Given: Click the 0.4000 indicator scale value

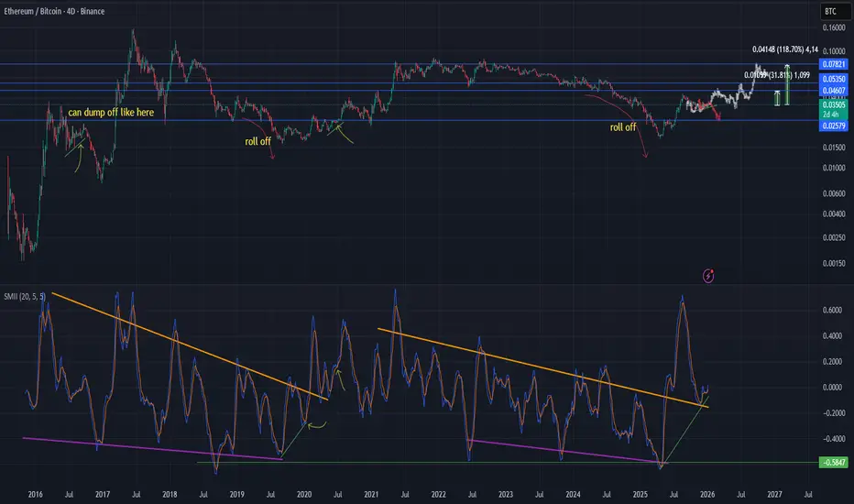Looking at the screenshot, I should click(832, 336).
